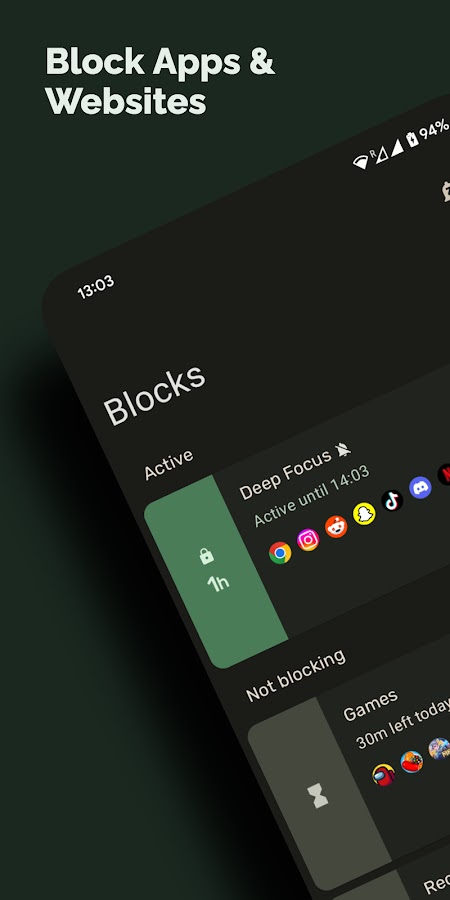Click the '30m left today' text
The width and height of the screenshot is (450, 900).
pyautogui.click(x=403, y=724)
